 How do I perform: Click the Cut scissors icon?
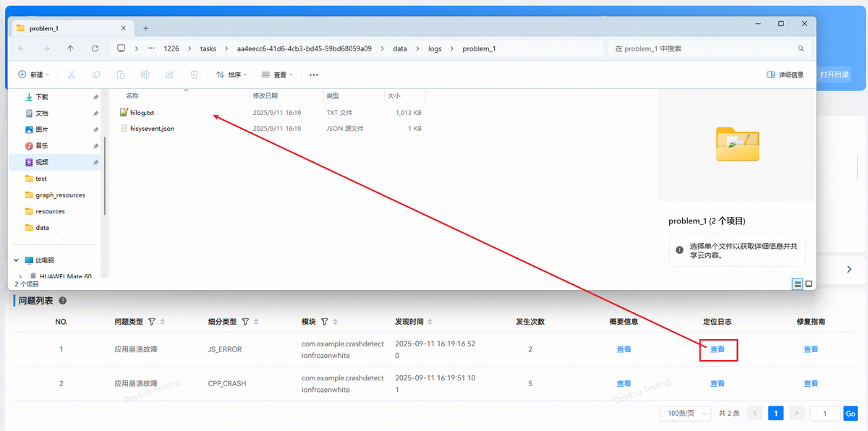(72, 74)
